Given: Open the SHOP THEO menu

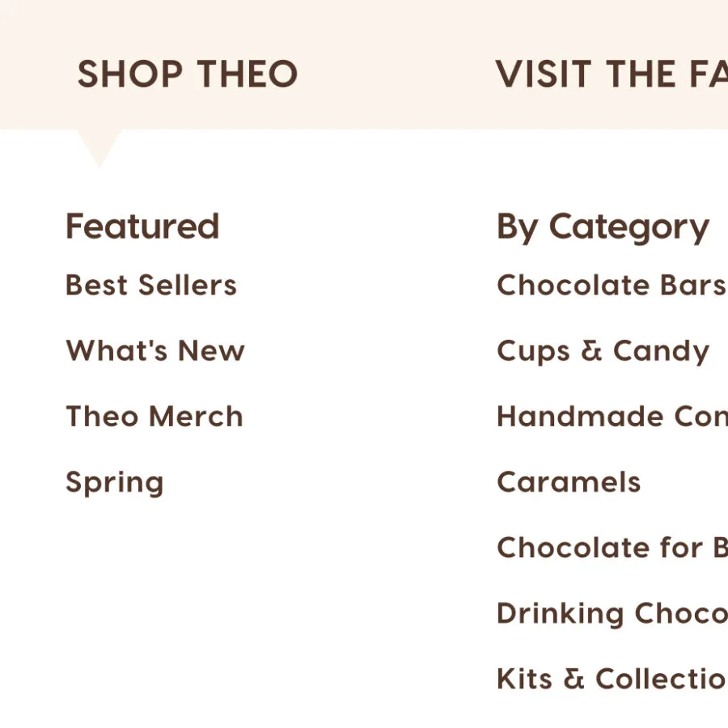Looking at the screenshot, I should point(187,74).
